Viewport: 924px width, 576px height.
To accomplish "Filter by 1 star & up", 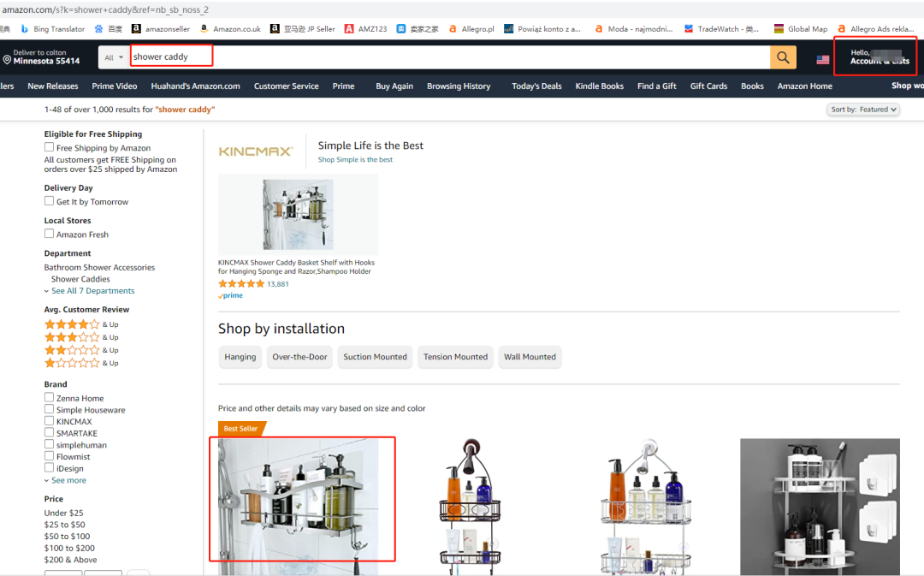I will [x=81, y=363].
